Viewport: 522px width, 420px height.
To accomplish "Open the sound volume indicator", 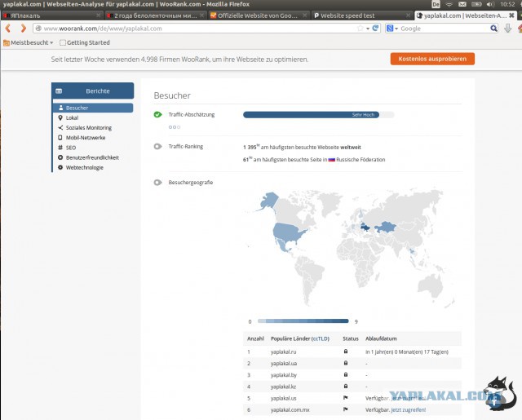I will (x=490, y=4).
